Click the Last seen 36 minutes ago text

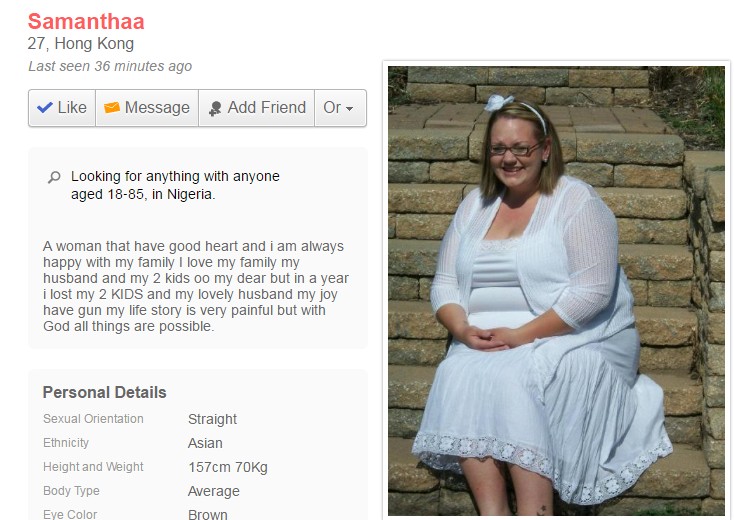(x=110, y=66)
